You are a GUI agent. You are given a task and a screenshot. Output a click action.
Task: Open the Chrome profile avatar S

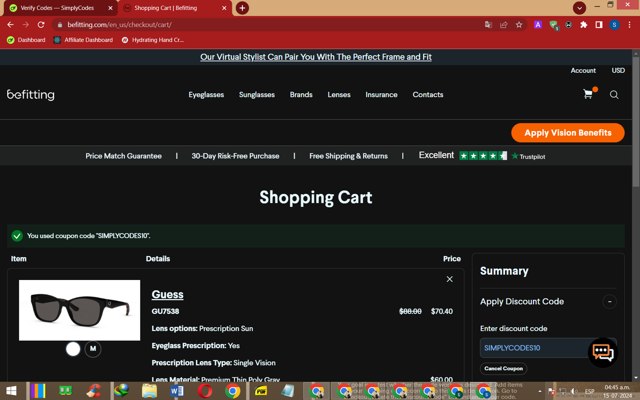(x=614, y=25)
